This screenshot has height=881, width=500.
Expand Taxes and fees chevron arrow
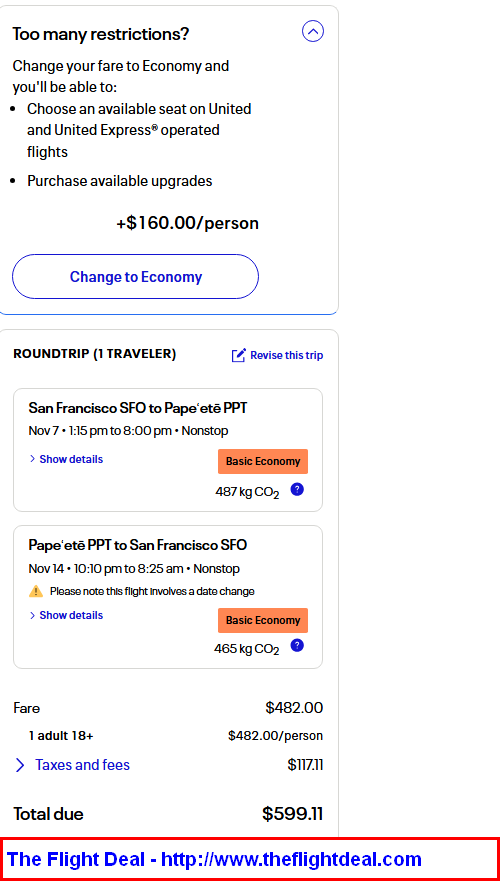pyautogui.click(x=20, y=765)
